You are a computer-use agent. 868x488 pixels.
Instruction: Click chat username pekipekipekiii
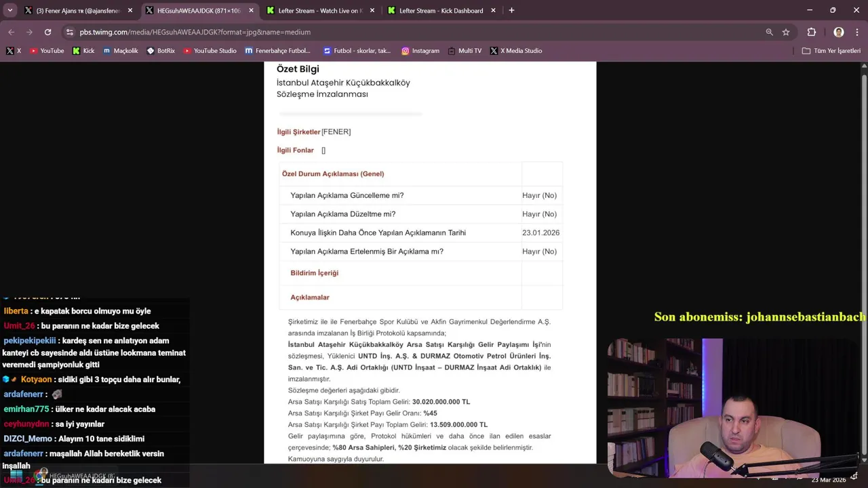[x=30, y=341]
